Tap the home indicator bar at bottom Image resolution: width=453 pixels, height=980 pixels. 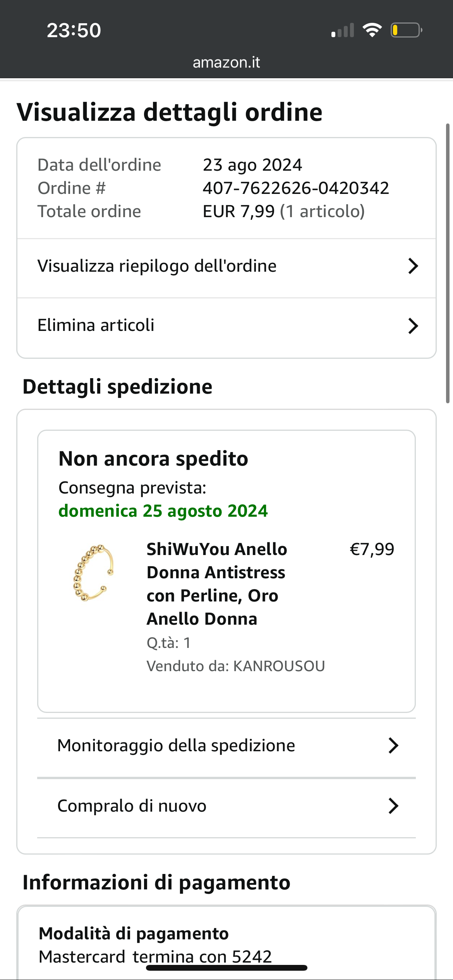pos(226,968)
